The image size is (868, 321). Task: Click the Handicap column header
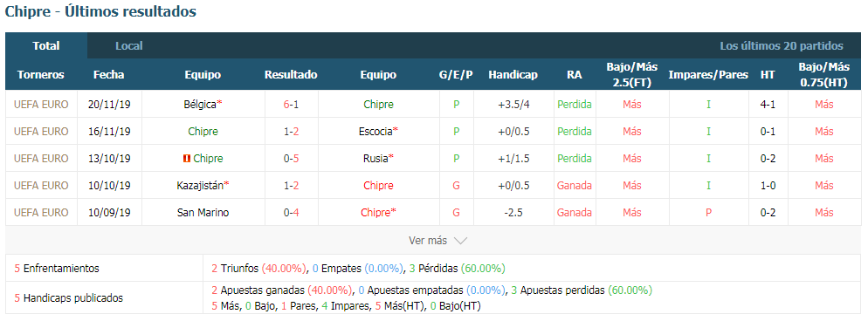[x=513, y=75]
